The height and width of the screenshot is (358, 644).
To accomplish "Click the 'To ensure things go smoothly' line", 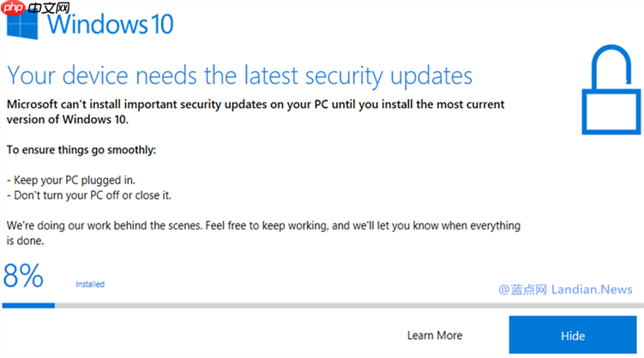I will [81, 150].
